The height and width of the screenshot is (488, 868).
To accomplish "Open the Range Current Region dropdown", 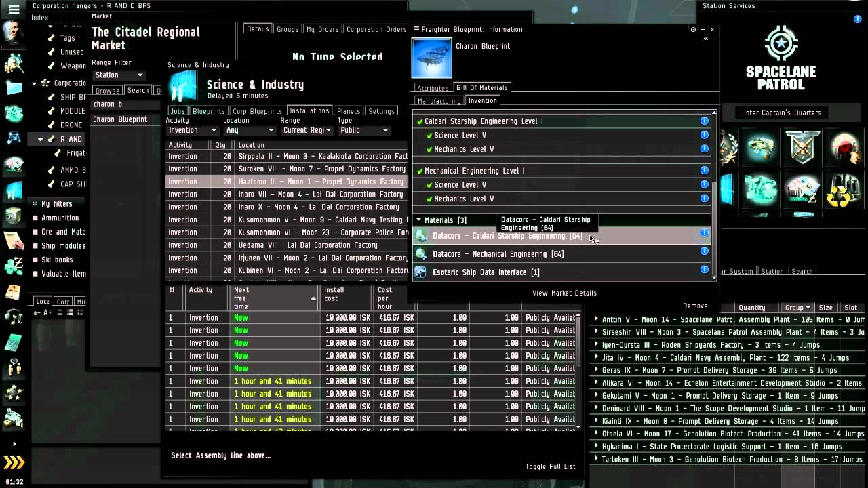I will (x=307, y=130).
